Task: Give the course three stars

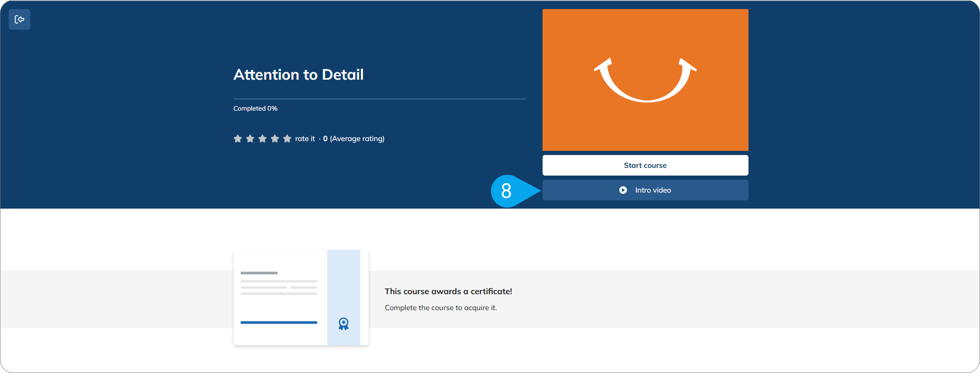Action: click(x=262, y=139)
